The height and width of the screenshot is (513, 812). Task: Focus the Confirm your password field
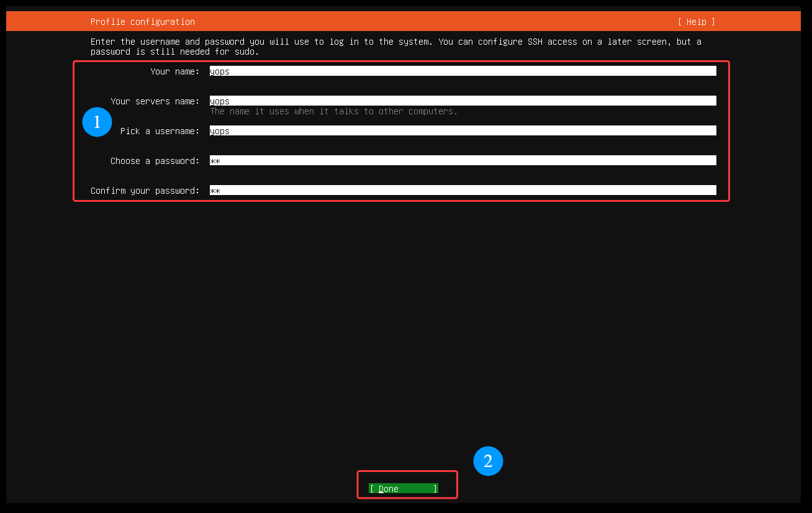[x=462, y=190]
